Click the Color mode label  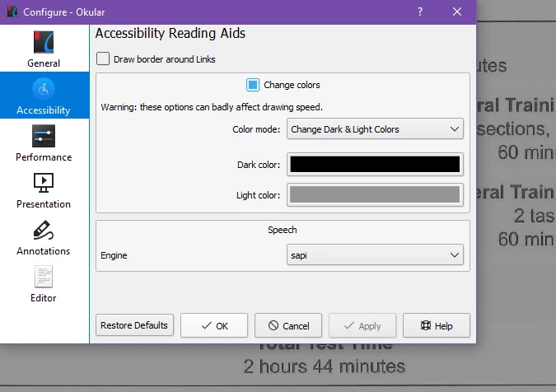[x=256, y=129]
